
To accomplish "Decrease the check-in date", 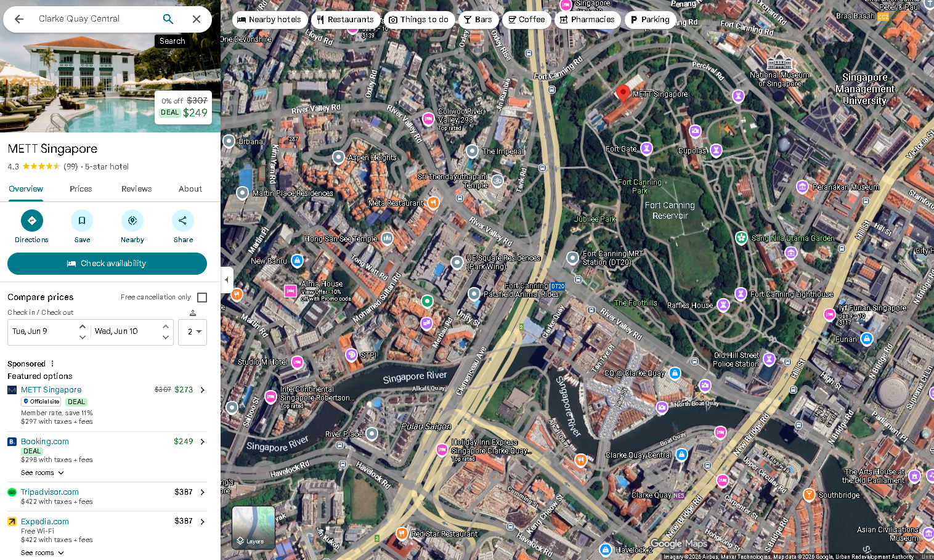I will [83, 337].
